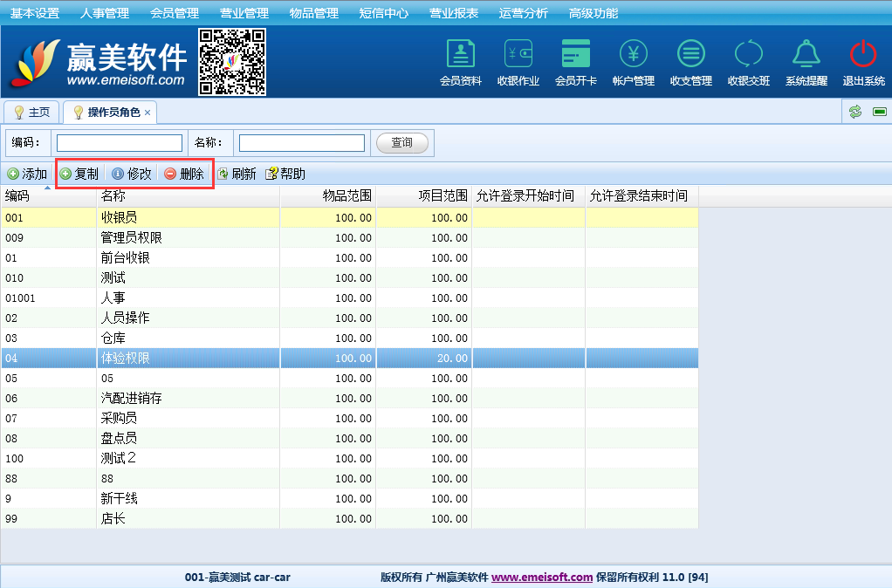Click the 收银交班 shift handover icon
Screen dimensions: 892x588
pos(748,55)
